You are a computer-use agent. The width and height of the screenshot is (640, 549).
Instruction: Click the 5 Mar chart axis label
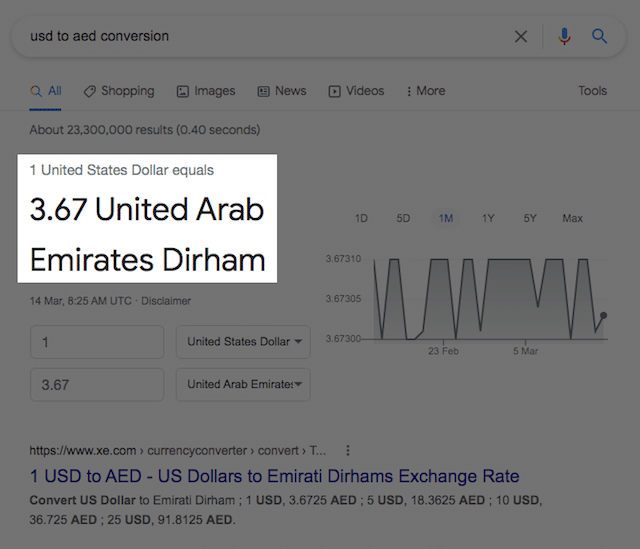pyautogui.click(x=525, y=351)
